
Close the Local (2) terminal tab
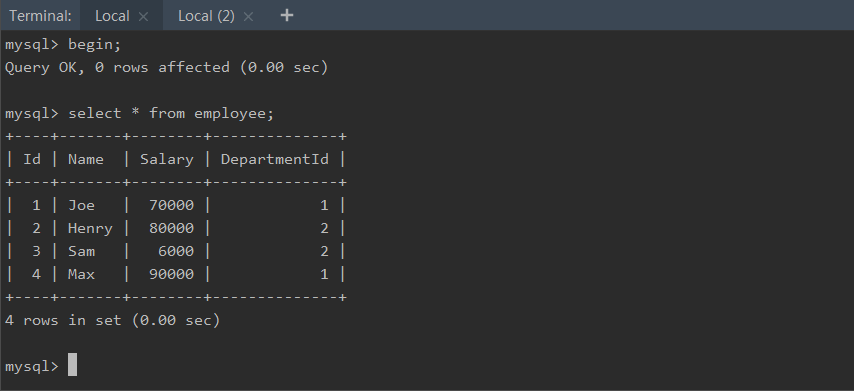tap(248, 16)
